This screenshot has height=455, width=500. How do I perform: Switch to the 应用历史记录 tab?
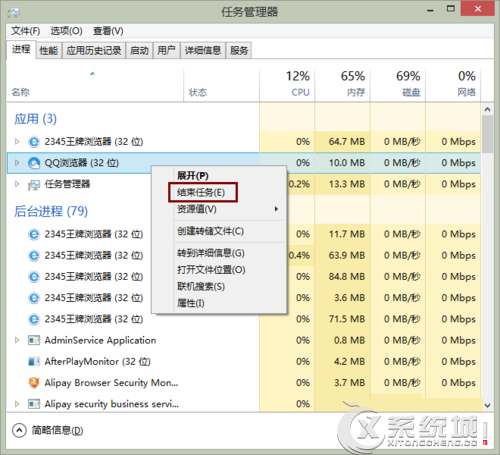(94, 51)
